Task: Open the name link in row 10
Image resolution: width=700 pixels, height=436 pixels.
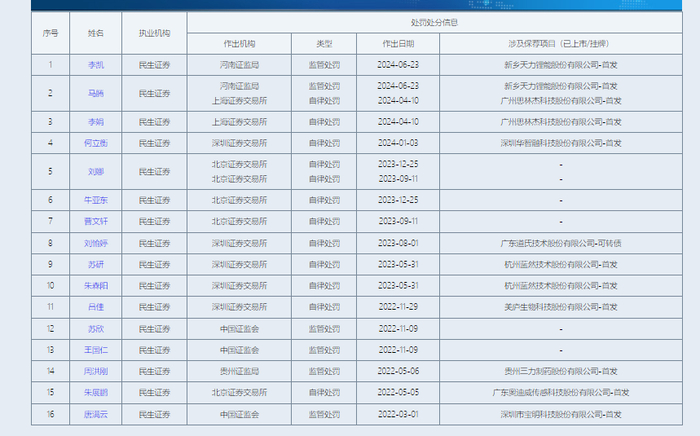Action: tap(96, 286)
